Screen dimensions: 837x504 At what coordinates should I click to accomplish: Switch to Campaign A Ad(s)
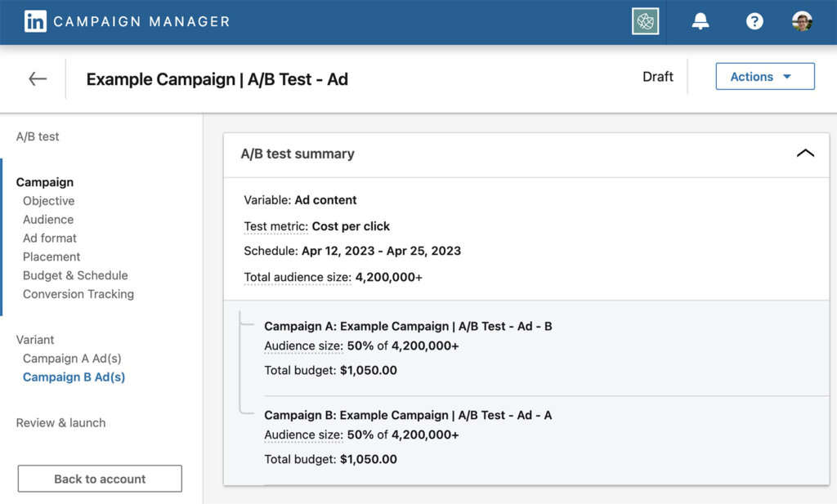74,359
